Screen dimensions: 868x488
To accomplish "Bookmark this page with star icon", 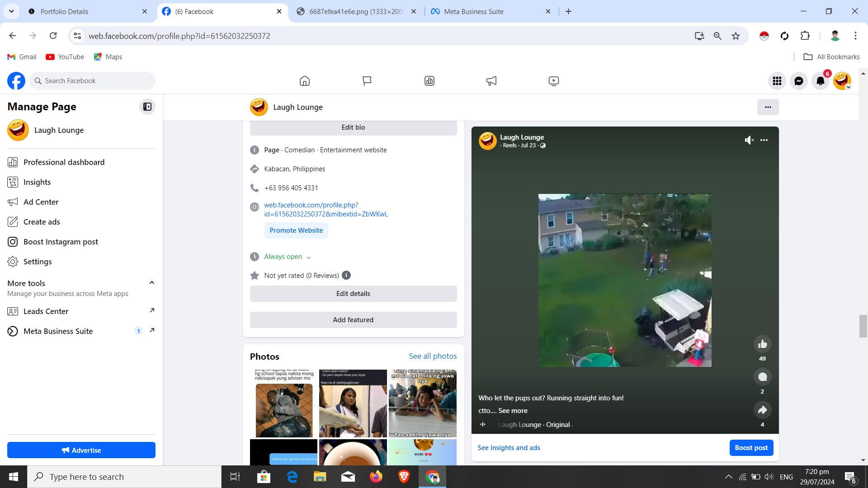I will (736, 36).
